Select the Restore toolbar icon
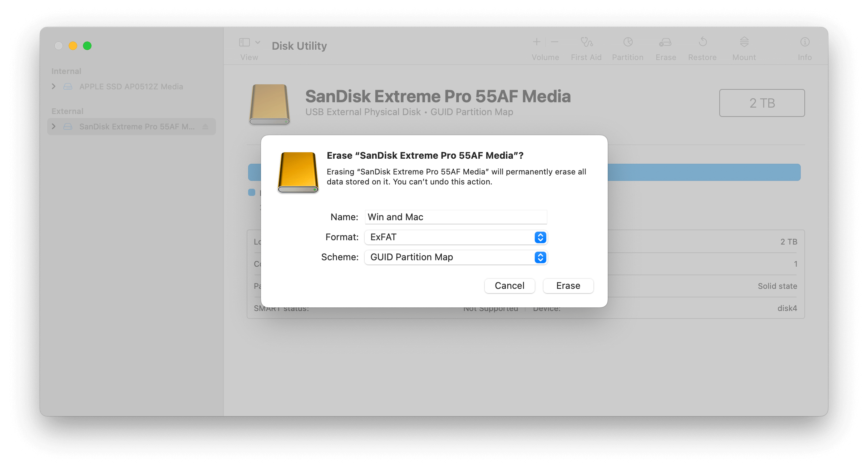 (702, 42)
